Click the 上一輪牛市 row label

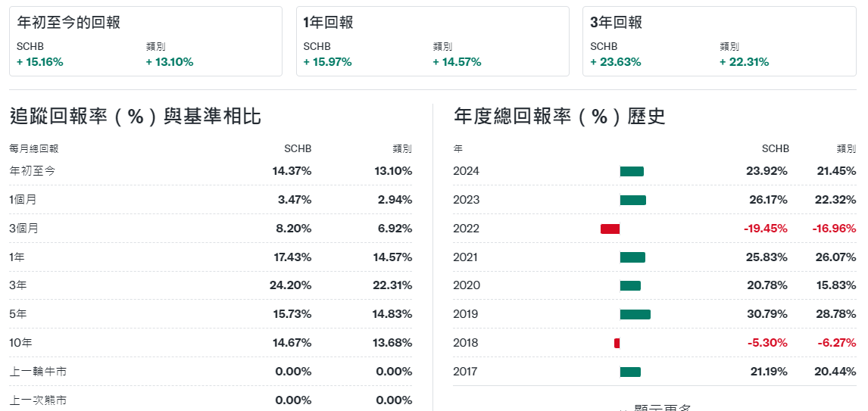coord(38,372)
